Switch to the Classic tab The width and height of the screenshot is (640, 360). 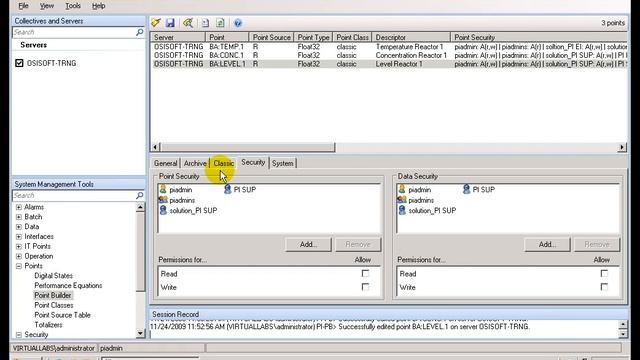(x=223, y=163)
